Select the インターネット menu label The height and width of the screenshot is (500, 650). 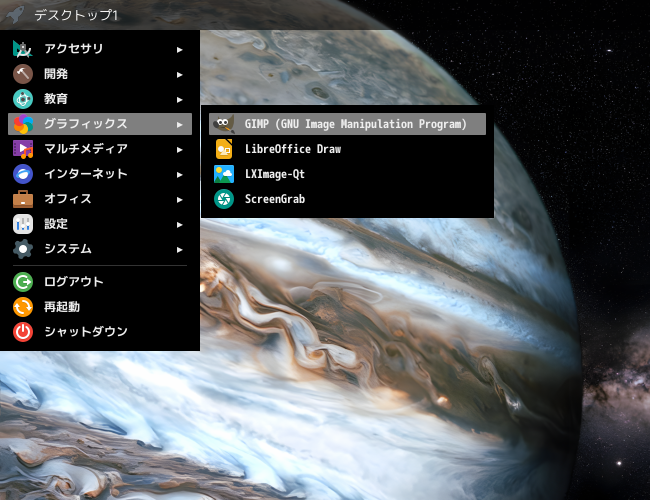(x=86, y=174)
